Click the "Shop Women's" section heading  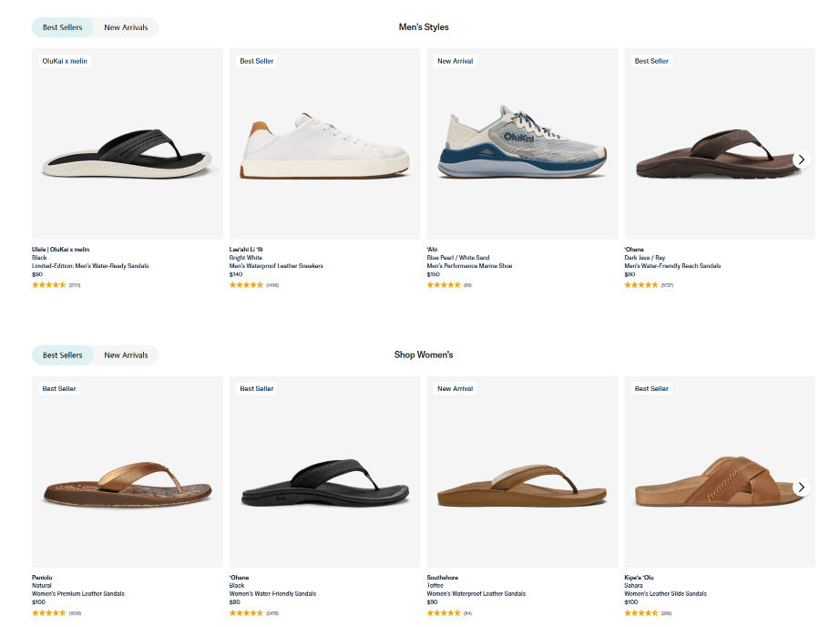point(424,355)
